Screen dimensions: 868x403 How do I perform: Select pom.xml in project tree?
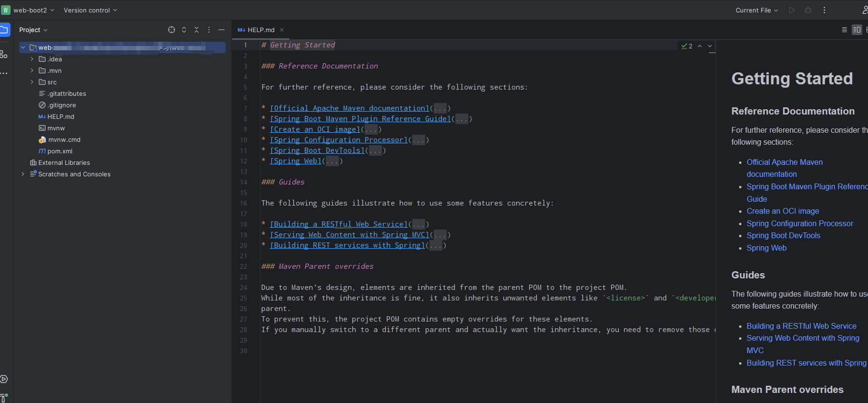click(x=55, y=151)
